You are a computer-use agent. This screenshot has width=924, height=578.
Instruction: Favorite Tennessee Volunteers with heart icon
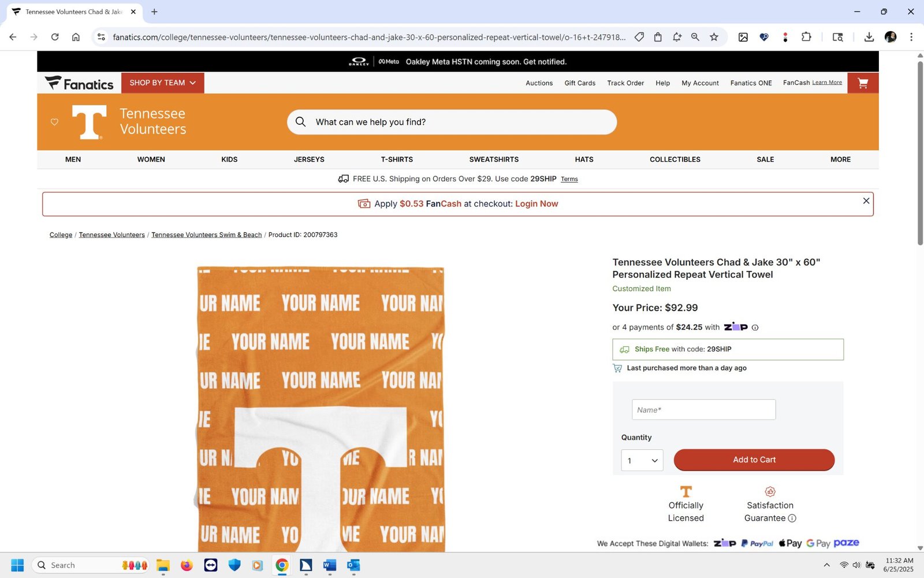coord(54,122)
